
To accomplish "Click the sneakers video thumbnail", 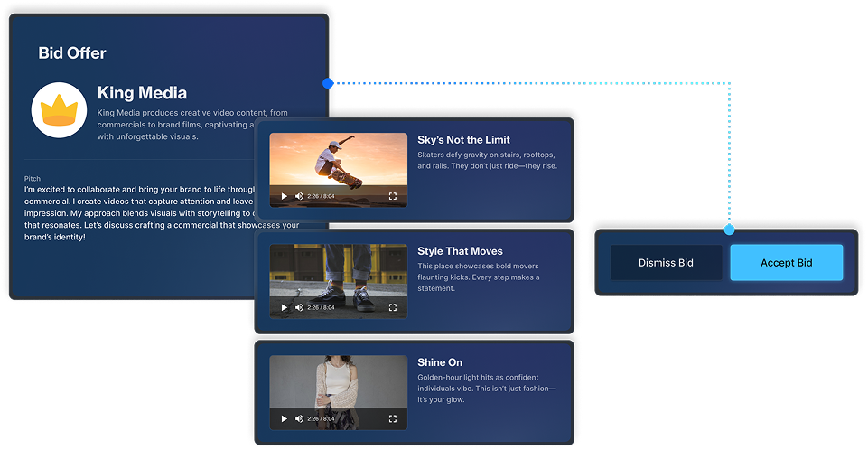I will pos(338,274).
